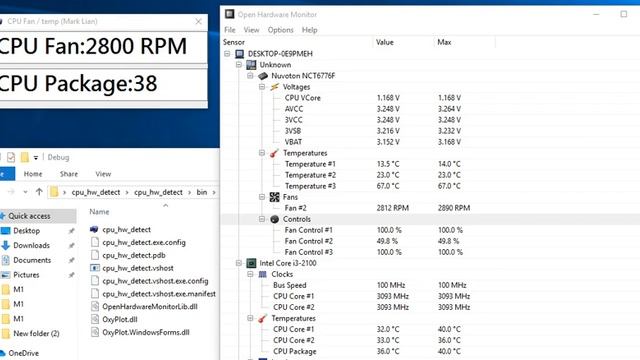Collapse the Fans group
This screenshot has width=640, height=360.
click(262, 197)
